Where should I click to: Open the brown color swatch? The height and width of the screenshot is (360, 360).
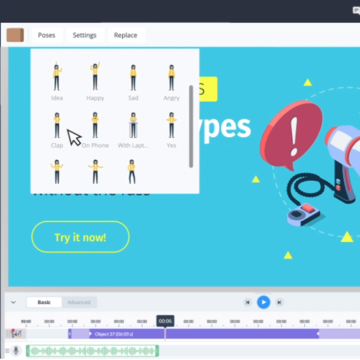(15, 35)
